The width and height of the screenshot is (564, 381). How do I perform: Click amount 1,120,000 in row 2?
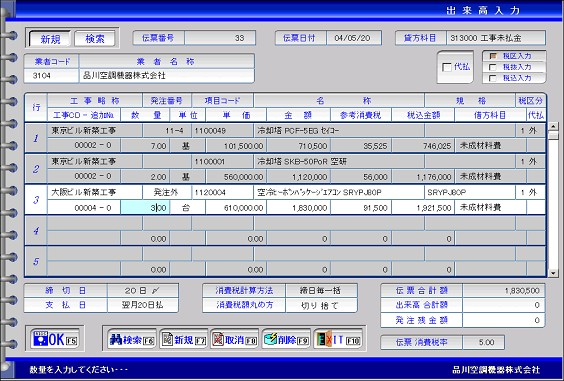point(299,177)
